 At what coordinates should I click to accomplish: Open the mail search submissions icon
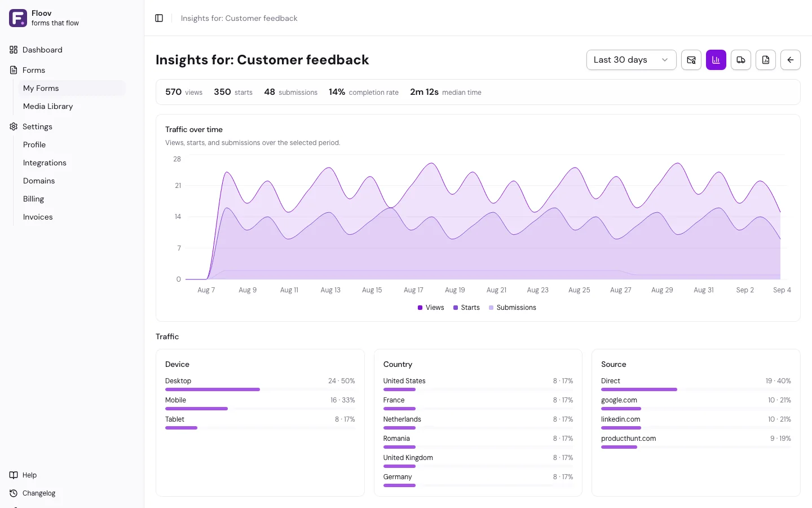coord(691,60)
